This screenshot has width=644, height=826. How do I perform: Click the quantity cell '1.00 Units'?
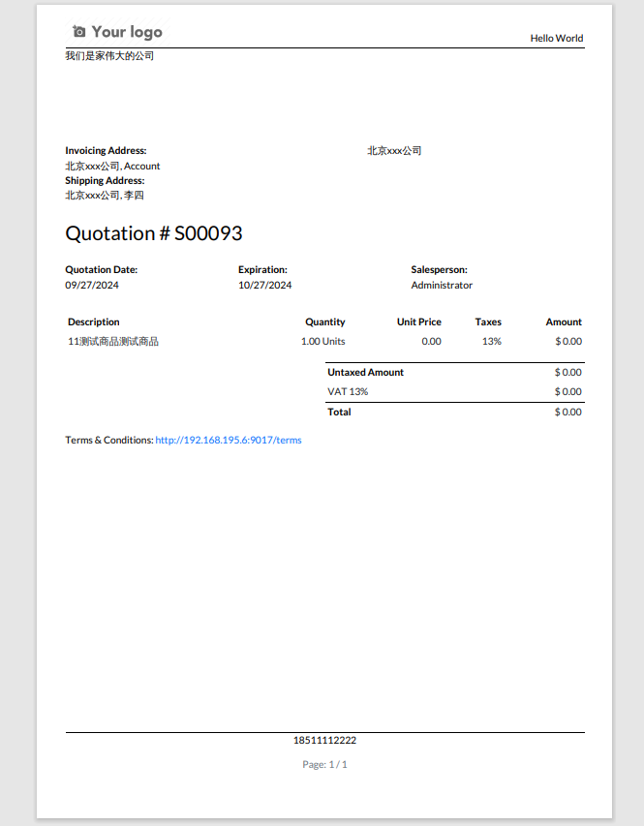[323, 342]
